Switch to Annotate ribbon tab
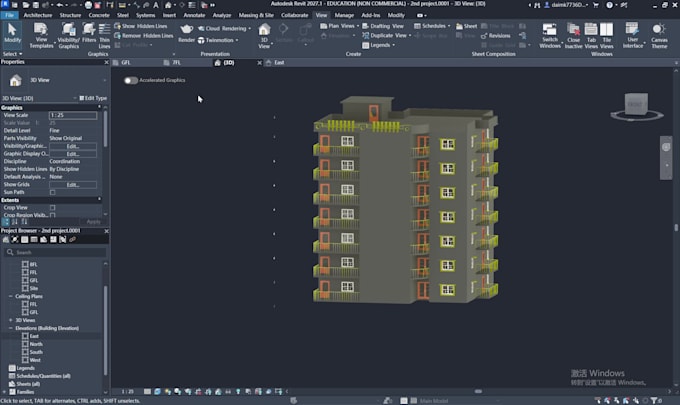The image size is (680, 405). pyautogui.click(x=194, y=15)
